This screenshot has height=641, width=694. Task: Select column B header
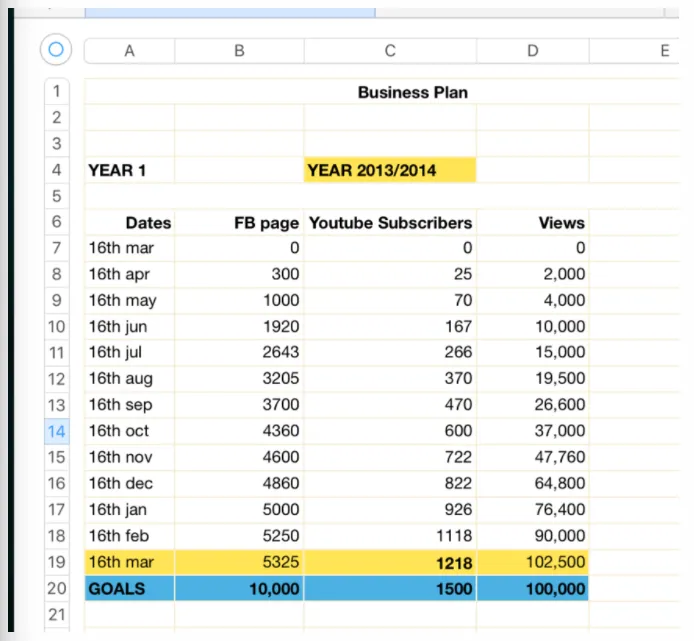(239, 51)
